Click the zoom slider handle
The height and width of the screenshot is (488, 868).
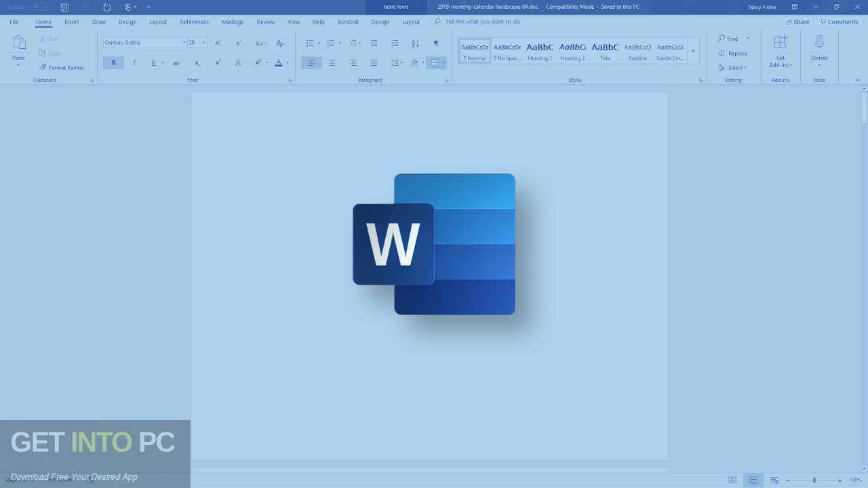point(814,480)
